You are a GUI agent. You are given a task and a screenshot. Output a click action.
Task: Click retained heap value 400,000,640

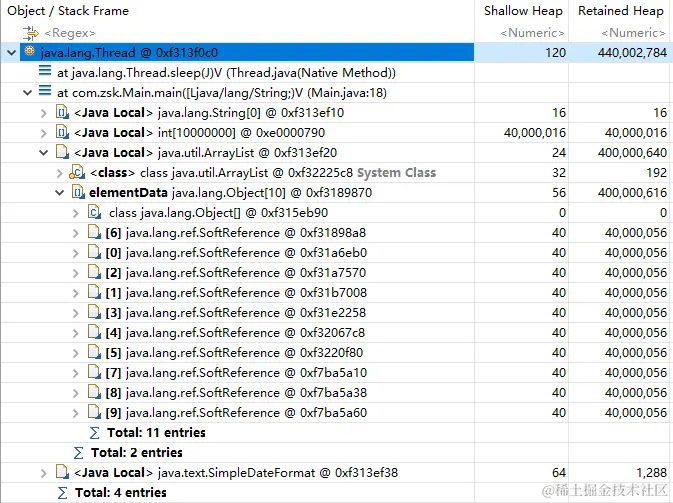click(x=632, y=153)
